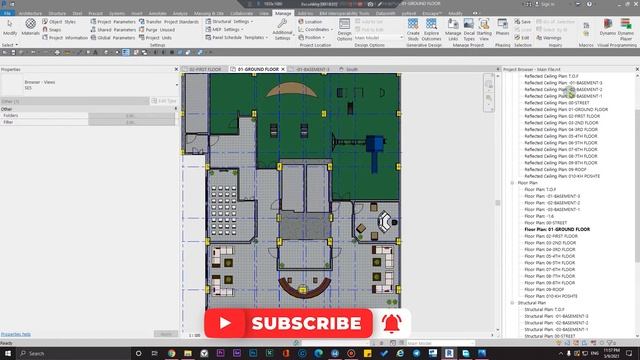Image resolution: width=640 pixels, height=360 pixels.
Task: Launch Dynamo Player
Action: 625,29
